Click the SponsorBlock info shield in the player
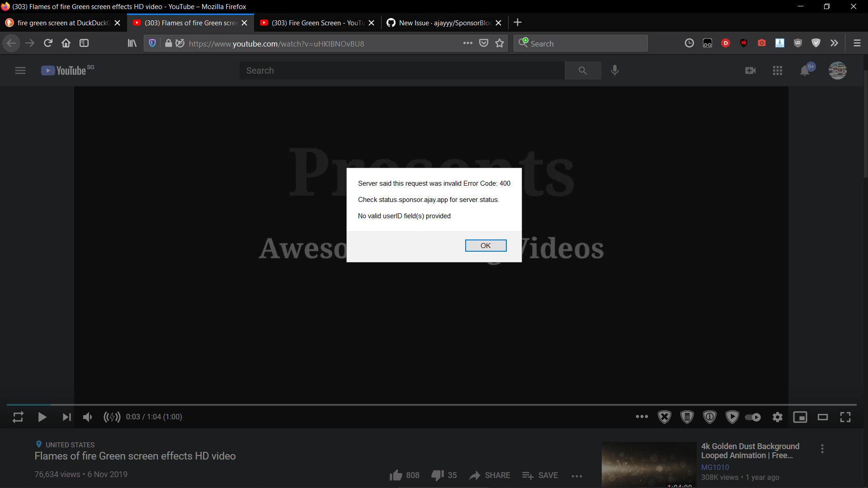Screen dimensions: 868x488 [710, 417]
